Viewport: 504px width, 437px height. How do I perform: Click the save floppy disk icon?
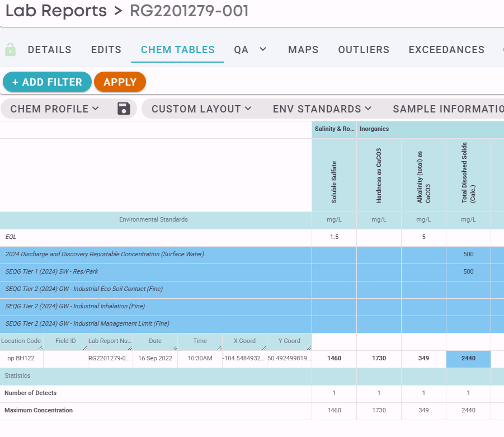click(124, 109)
